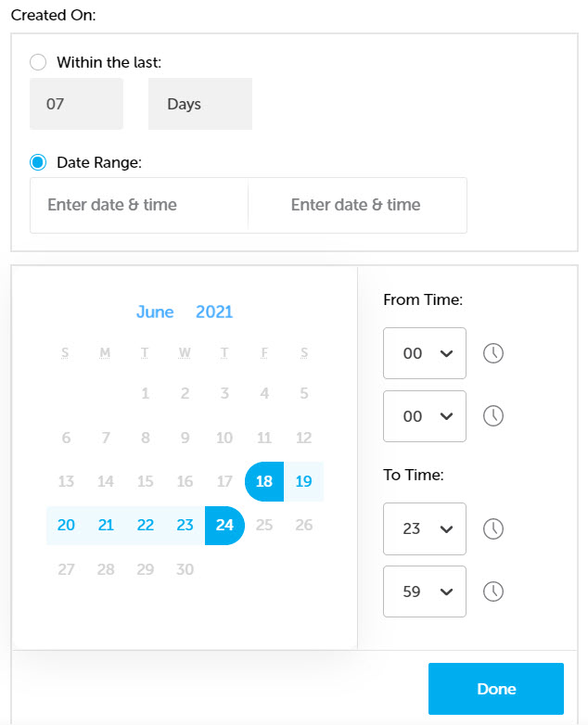Open the From Time hour dropdown

click(424, 353)
